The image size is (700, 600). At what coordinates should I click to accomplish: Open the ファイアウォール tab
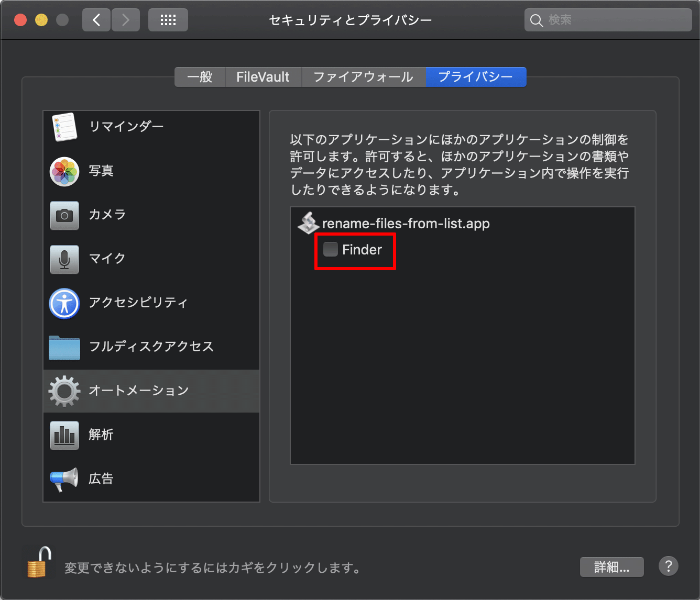pyautogui.click(x=364, y=77)
